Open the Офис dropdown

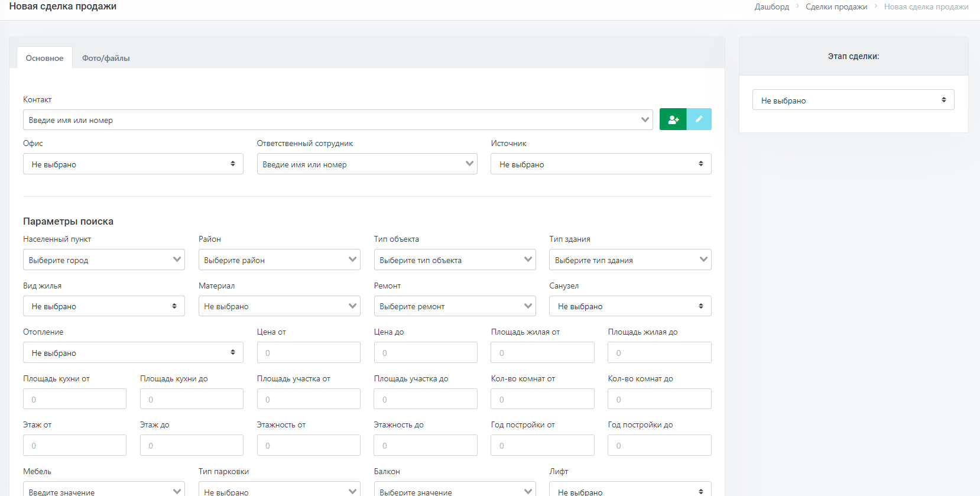pyautogui.click(x=133, y=164)
